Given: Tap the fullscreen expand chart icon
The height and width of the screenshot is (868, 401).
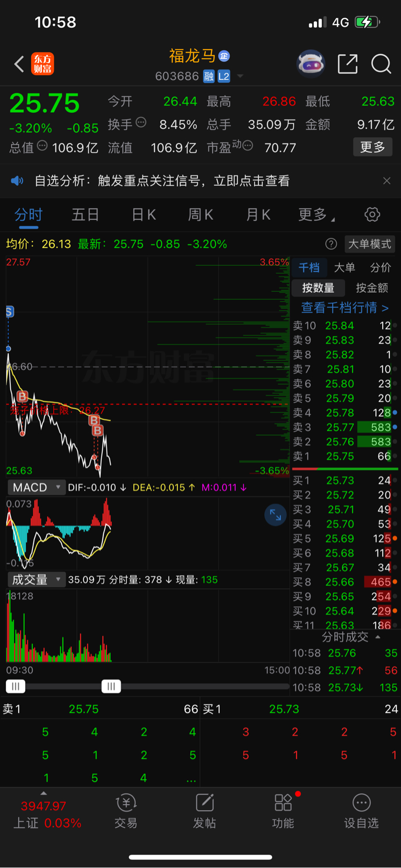Looking at the screenshot, I should pos(275,515).
